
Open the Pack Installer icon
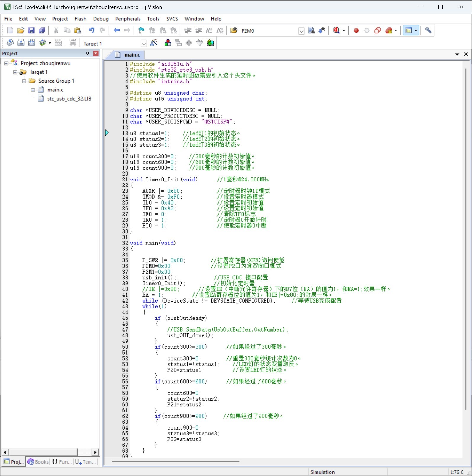coord(210,43)
